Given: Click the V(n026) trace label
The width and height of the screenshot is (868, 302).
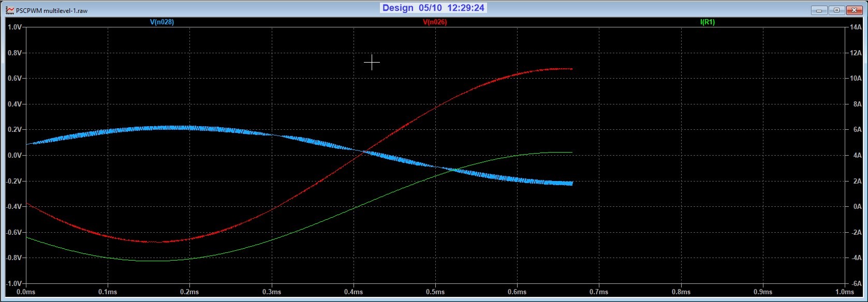Looking at the screenshot, I should (435, 22).
